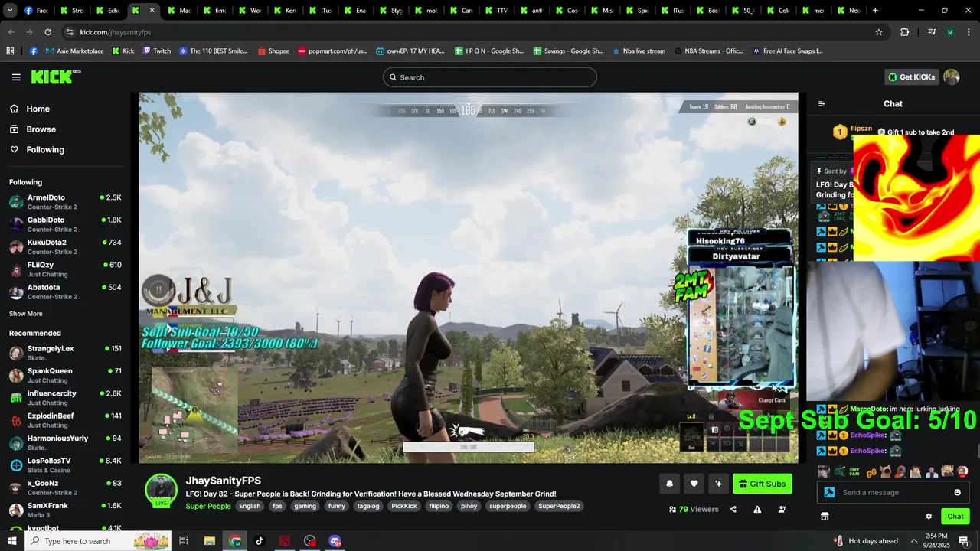980x551 pixels.
Task: Open the Super People category link
Action: coord(207,506)
